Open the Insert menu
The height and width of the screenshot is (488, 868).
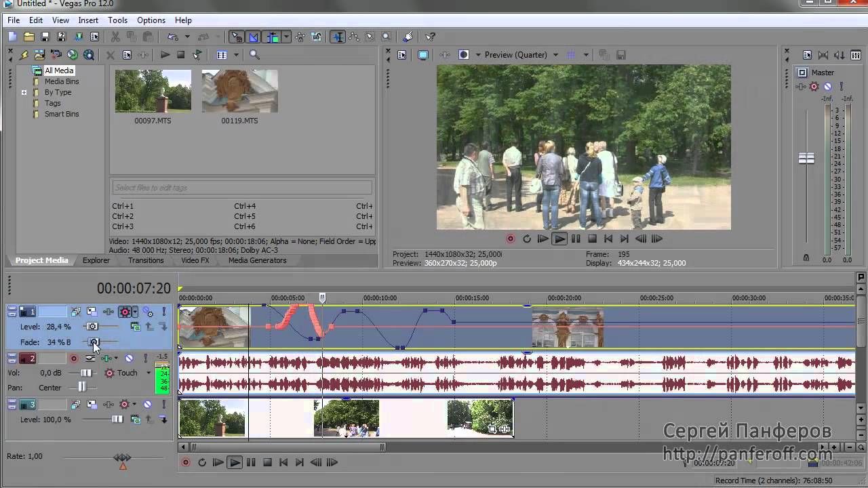point(88,20)
